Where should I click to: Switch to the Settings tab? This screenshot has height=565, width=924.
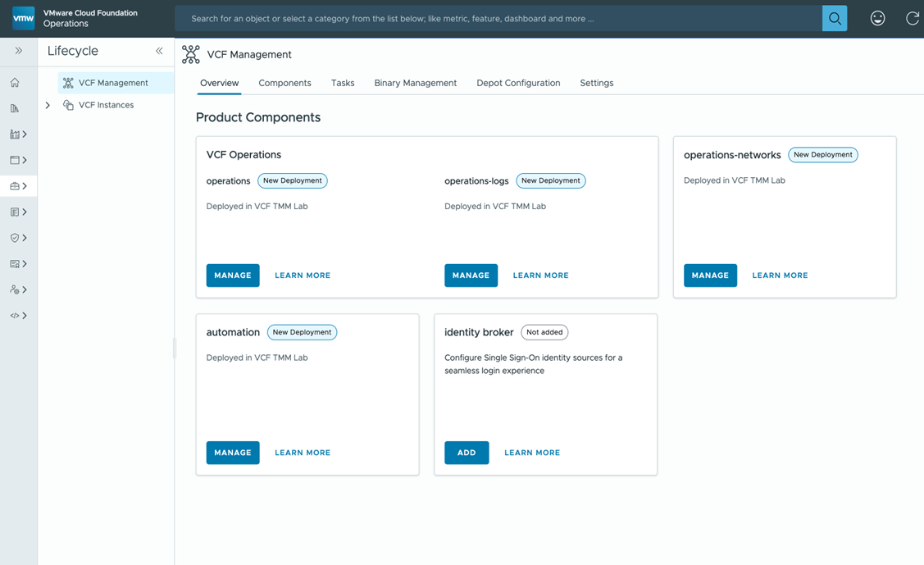coord(596,83)
